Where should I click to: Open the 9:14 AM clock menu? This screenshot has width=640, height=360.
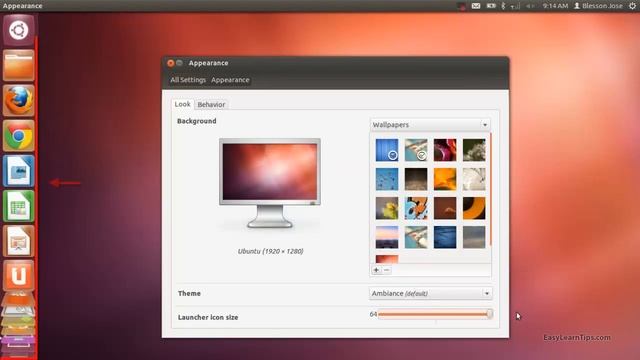(555, 6)
